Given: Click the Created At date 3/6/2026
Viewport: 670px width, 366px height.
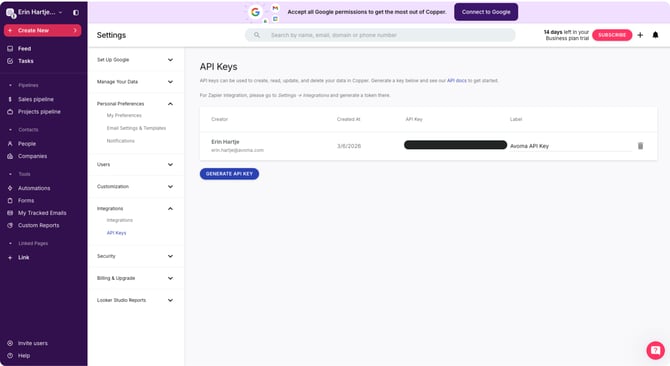Looking at the screenshot, I should (x=349, y=146).
